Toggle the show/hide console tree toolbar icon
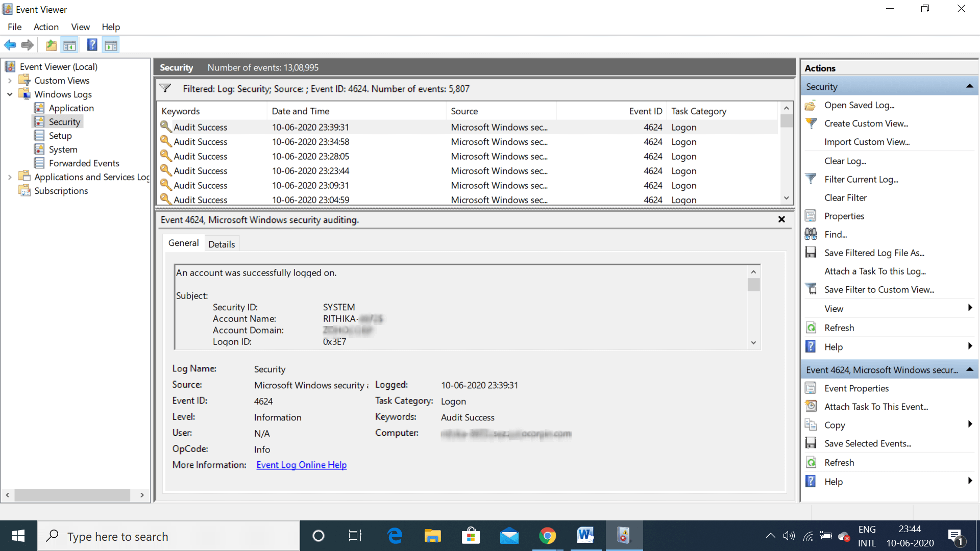This screenshot has width=980, height=551. click(70, 45)
